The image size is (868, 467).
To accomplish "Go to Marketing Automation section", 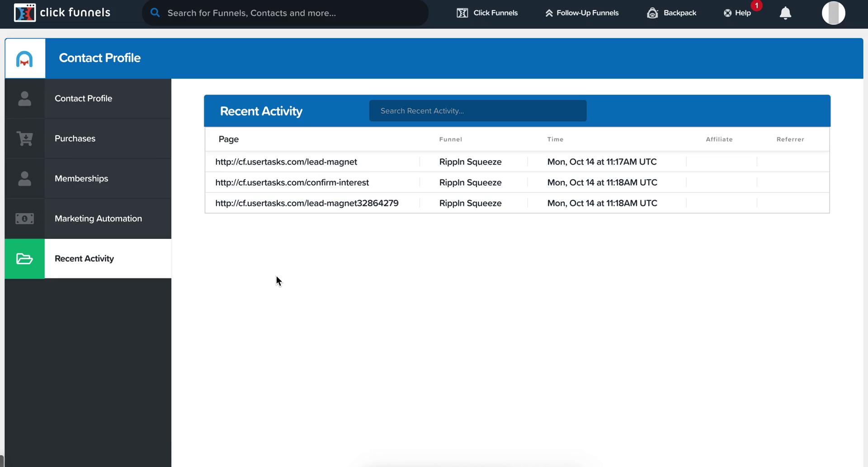I will click(x=88, y=219).
